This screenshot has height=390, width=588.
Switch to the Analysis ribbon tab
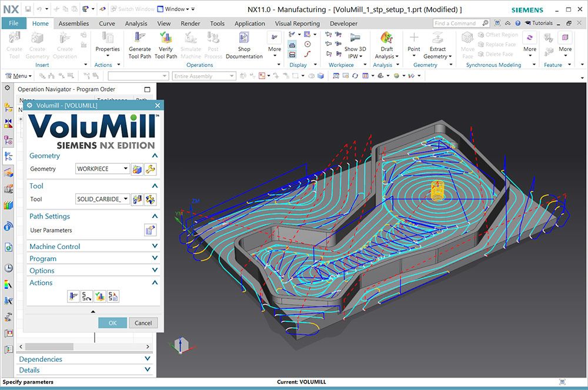(x=136, y=23)
